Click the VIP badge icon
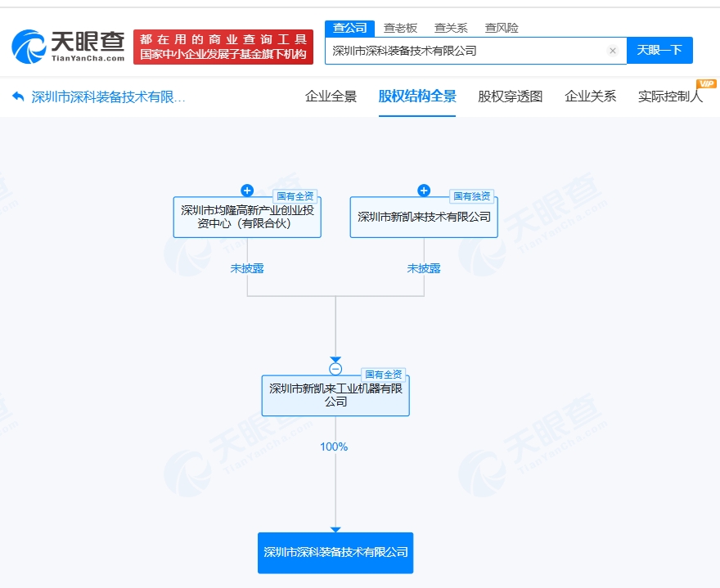720x588 pixels. click(x=705, y=83)
